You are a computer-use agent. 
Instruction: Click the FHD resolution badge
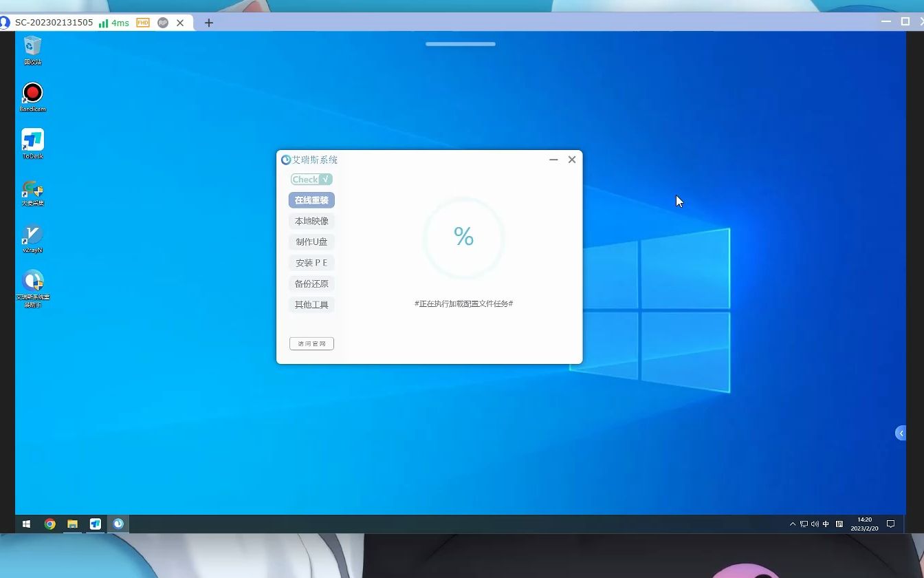click(x=143, y=23)
